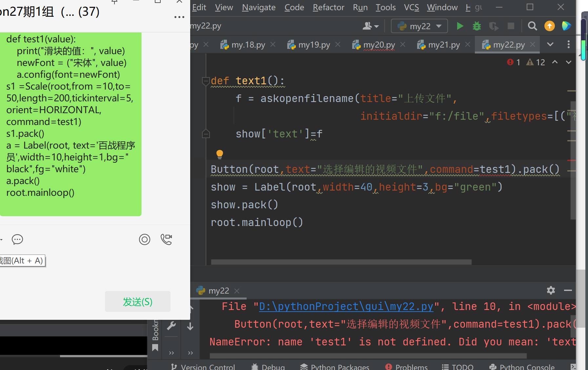Open the Tools menu
This screenshot has width=588, height=370.
(386, 7)
